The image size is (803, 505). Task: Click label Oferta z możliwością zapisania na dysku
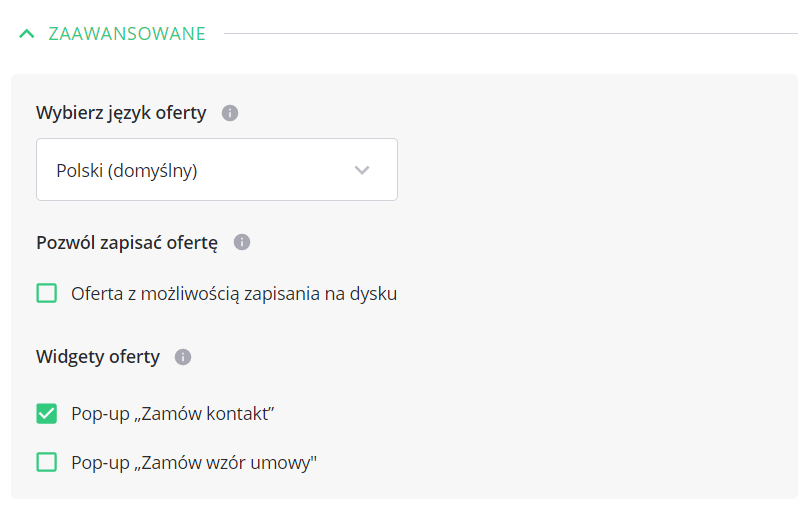[x=234, y=294]
